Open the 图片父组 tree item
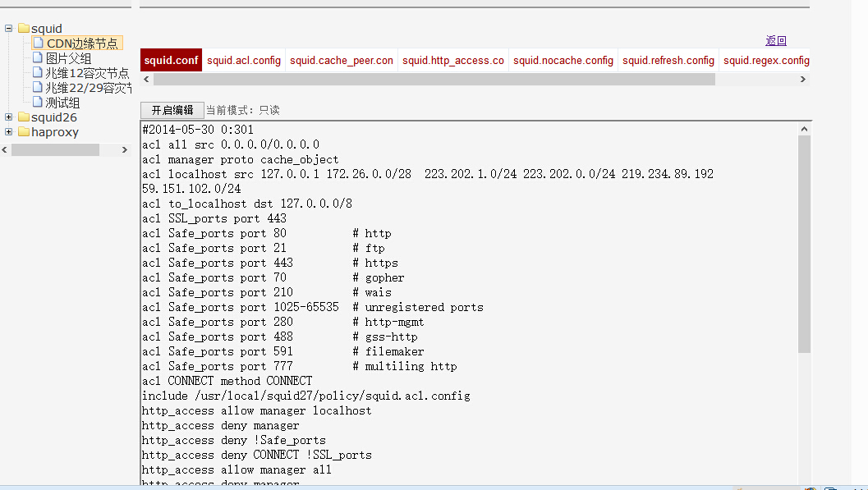Viewport: 868px width, 490px height. pyautogui.click(x=68, y=58)
